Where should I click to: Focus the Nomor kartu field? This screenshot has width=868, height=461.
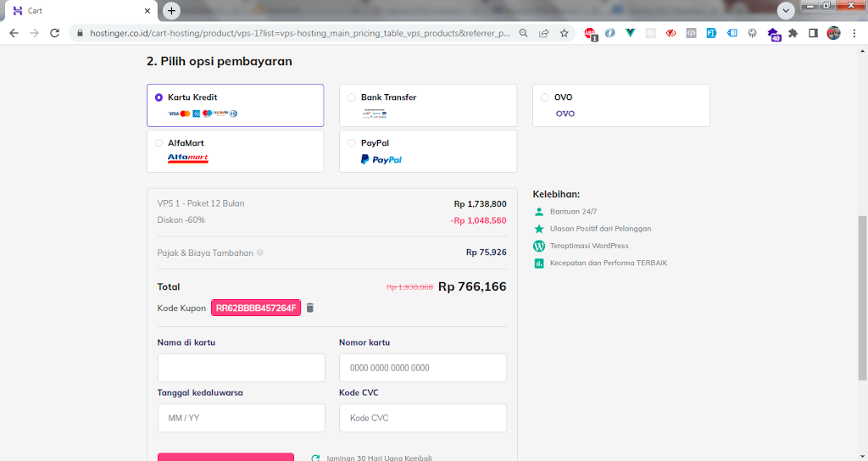point(423,368)
